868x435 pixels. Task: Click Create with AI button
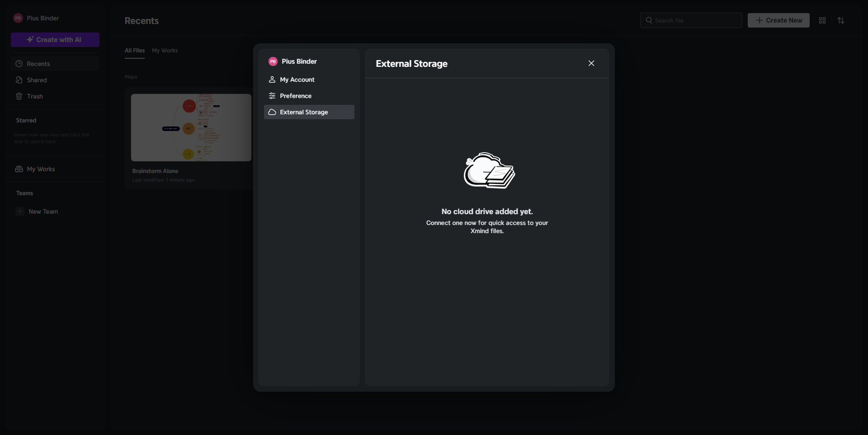tap(55, 40)
